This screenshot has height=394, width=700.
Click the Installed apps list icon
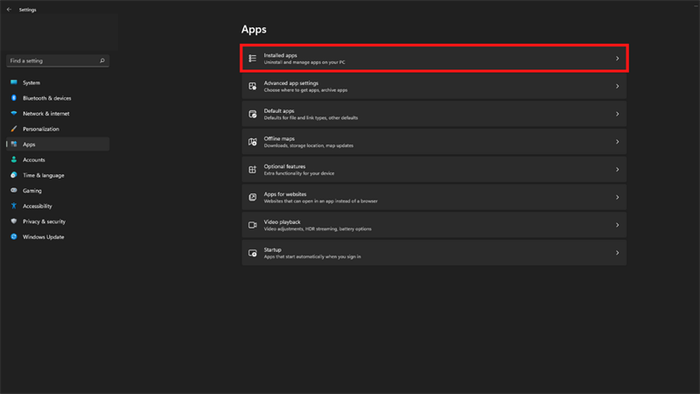[253, 58]
